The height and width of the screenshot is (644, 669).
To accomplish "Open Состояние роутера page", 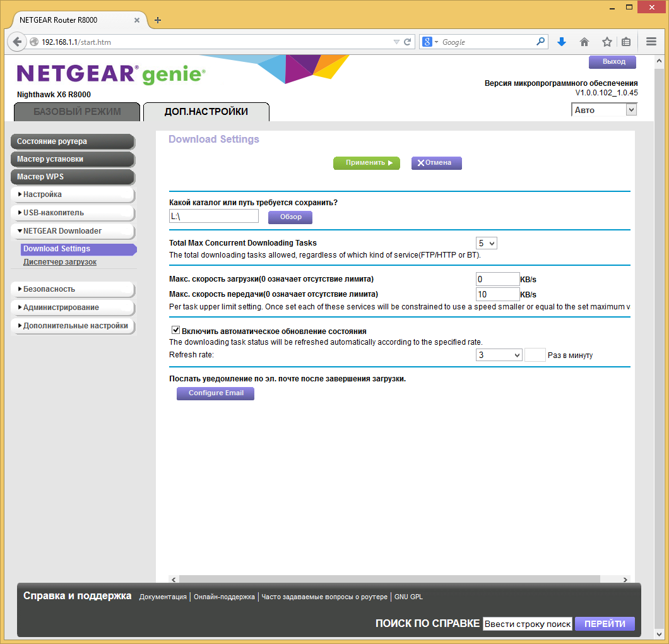I will point(73,141).
